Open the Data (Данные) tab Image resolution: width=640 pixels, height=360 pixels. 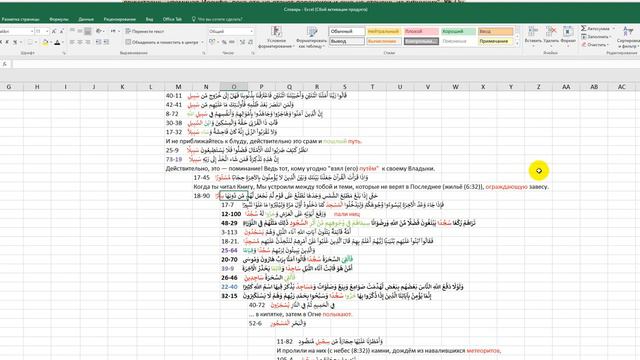86,19
